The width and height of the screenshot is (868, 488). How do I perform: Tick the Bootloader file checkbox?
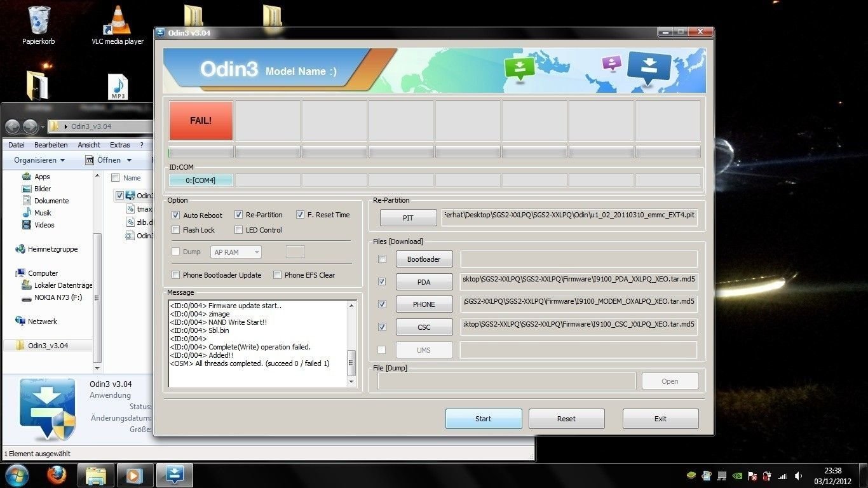pyautogui.click(x=382, y=259)
